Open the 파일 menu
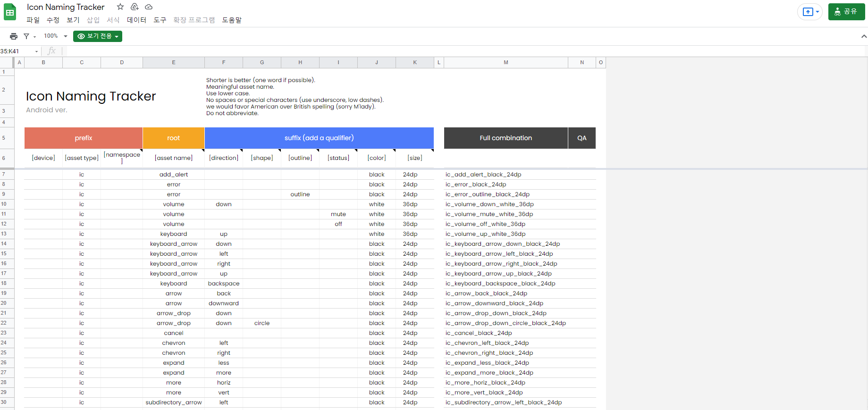This screenshot has width=868, height=410. (x=33, y=20)
